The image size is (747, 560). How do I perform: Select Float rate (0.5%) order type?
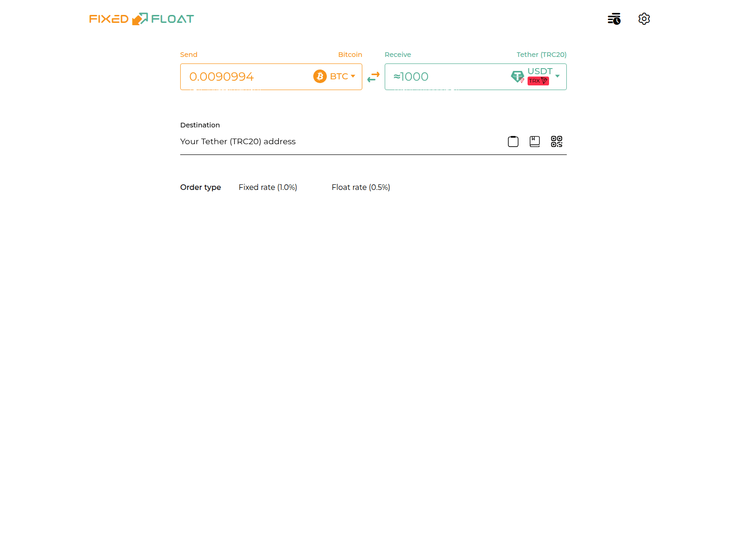pyautogui.click(x=361, y=187)
